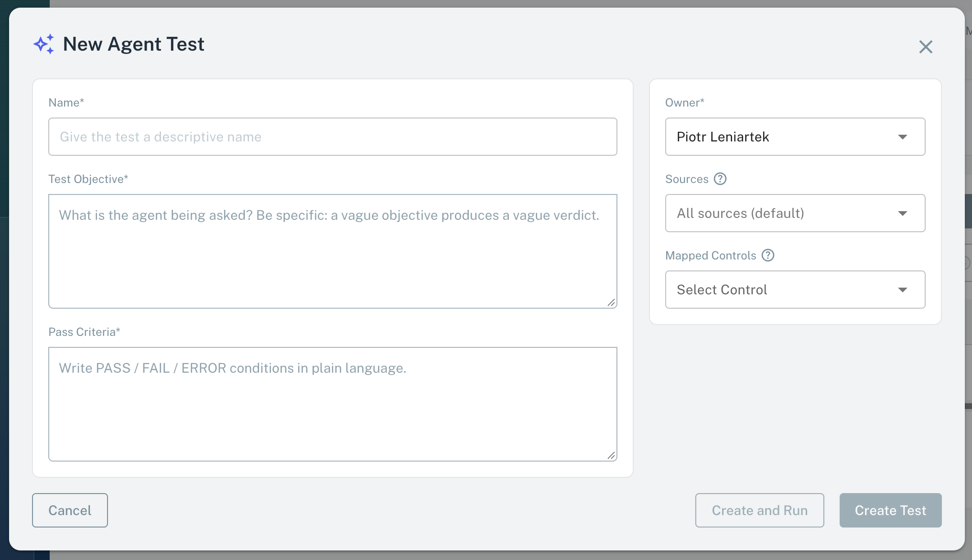The image size is (972, 560).
Task: Open the Mapped Controls help icon
Action: (x=768, y=255)
